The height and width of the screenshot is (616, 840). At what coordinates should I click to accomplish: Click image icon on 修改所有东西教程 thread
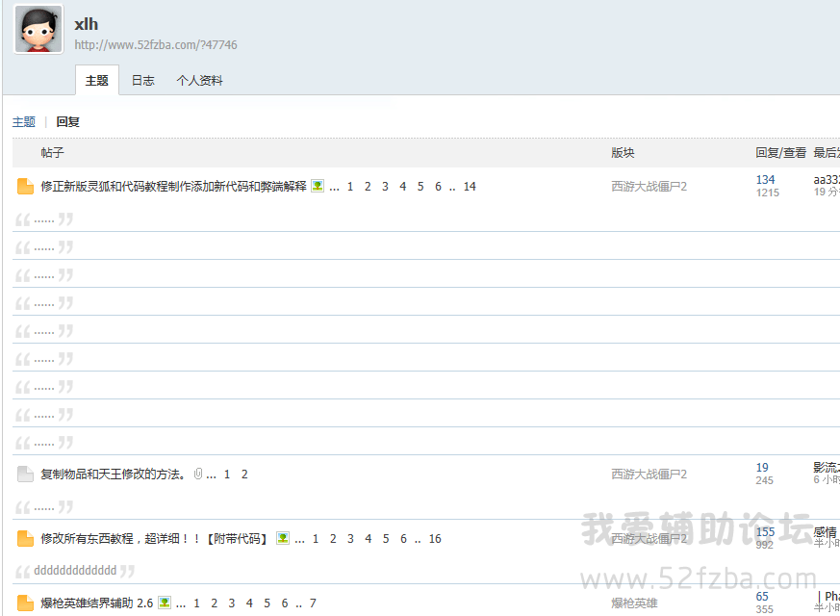[x=283, y=538]
